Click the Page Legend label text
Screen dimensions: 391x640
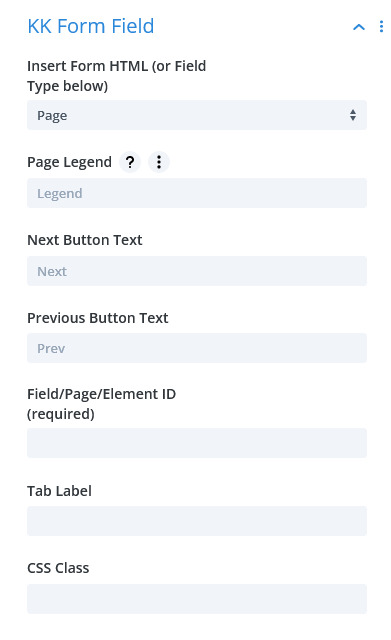point(69,162)
